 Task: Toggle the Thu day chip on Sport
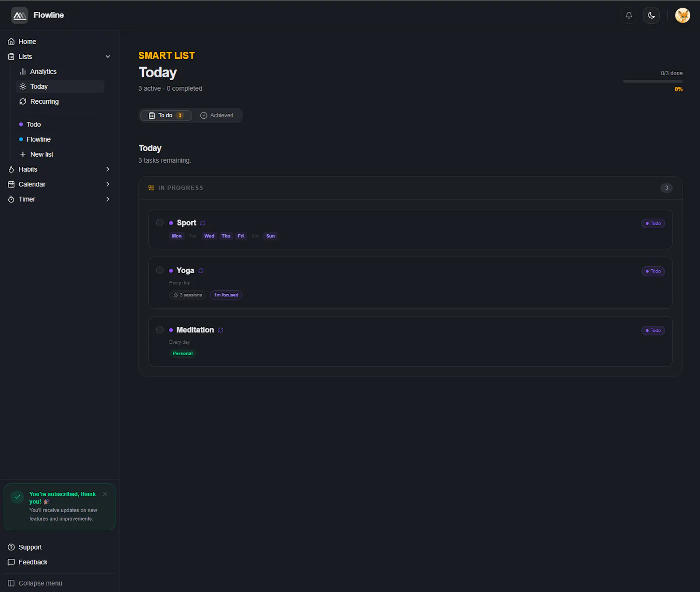(226, 236)
